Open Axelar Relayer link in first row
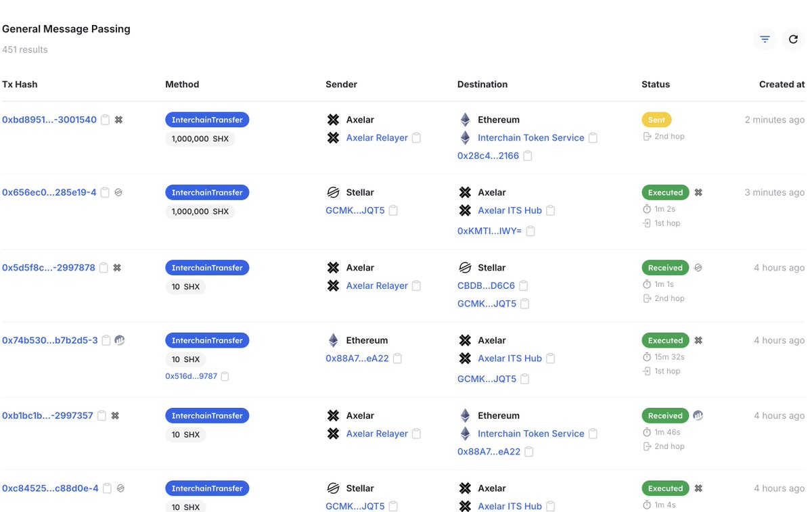 click(x=377, y=138)
